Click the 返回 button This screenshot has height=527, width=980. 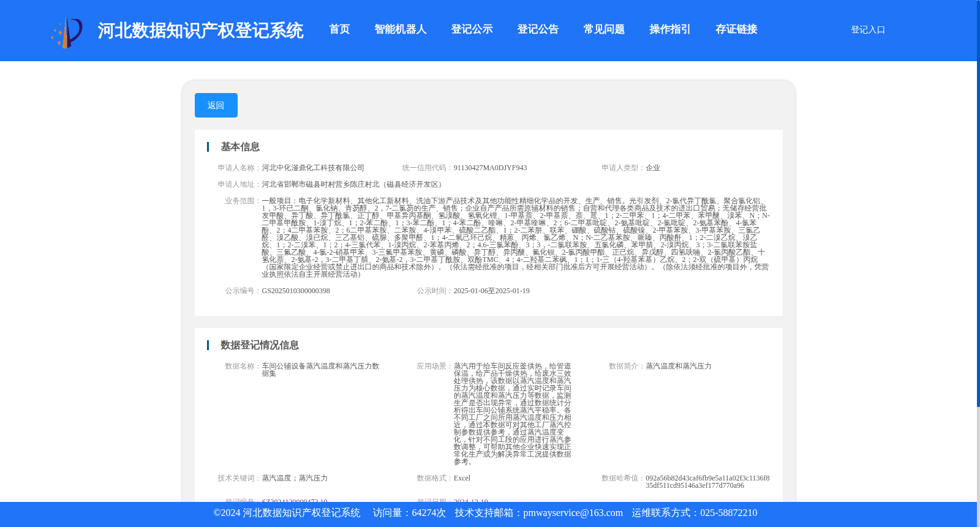click(x=216, y=105)
